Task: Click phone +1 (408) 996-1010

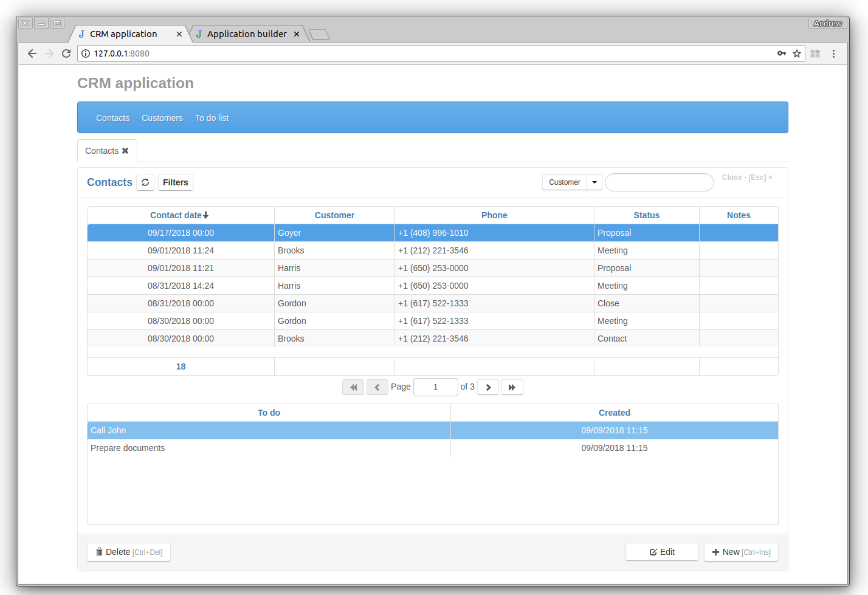Action: click(x=433, y=233)
